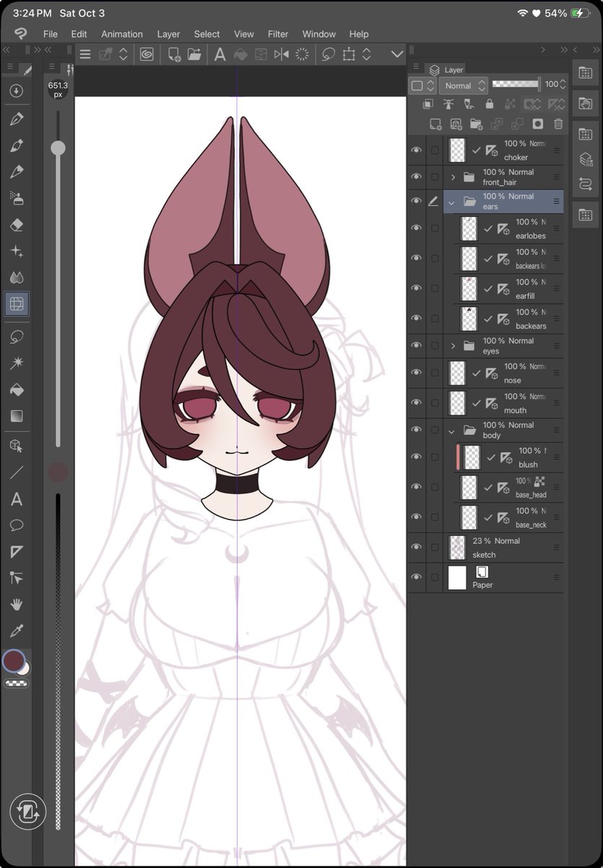
Task: Click the brush size slider handle
Action: click(58, 148)
